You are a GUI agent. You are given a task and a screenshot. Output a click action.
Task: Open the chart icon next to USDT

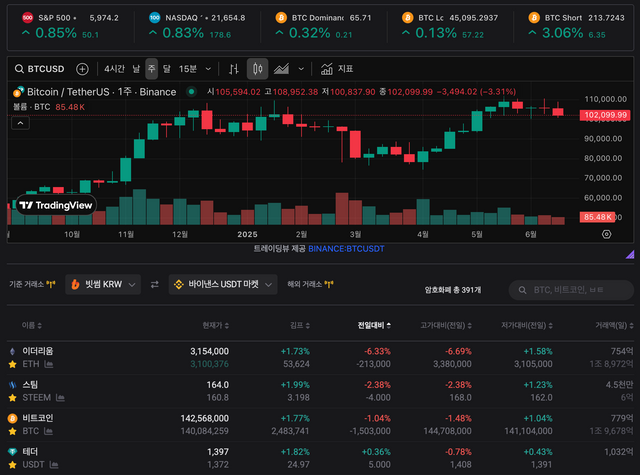[x=53, y=465]
